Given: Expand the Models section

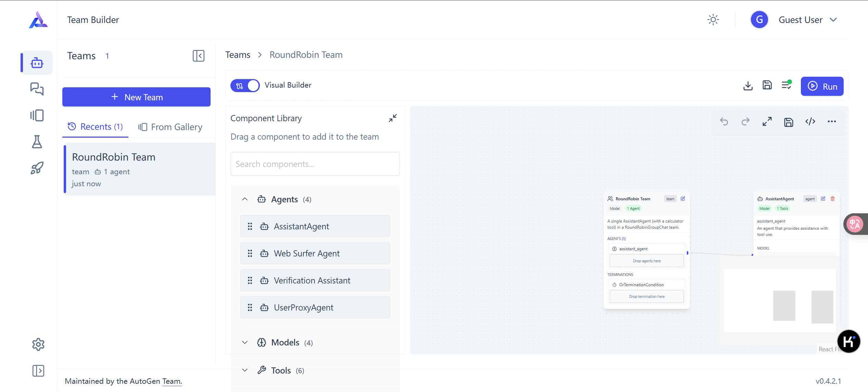Looking at the screenshot, I should pos(285,342).
